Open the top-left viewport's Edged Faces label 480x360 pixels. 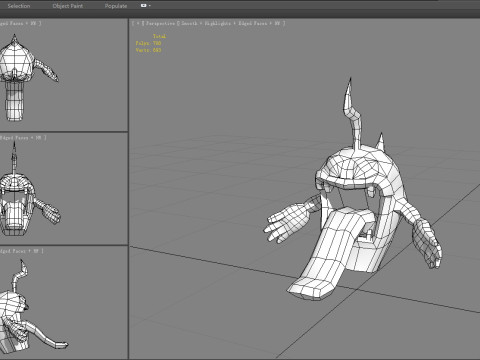coord(20,23)
